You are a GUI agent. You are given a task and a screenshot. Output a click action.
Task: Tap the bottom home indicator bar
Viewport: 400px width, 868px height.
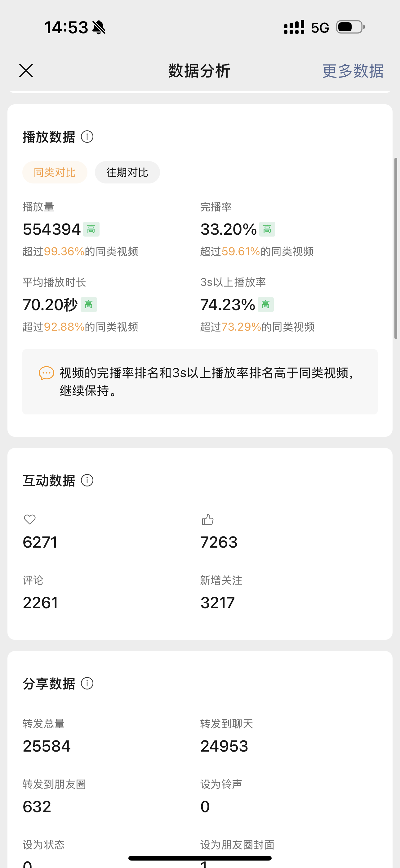click(x=200, y=858)
